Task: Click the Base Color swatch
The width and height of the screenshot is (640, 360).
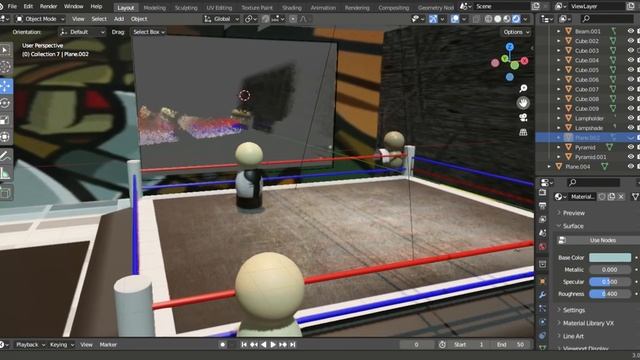Action: 610,258
